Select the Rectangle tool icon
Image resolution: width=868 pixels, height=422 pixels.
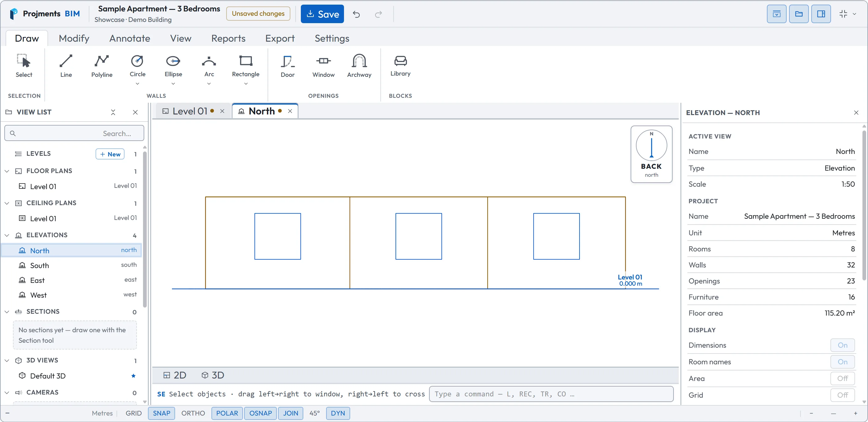tap(246, 61)
